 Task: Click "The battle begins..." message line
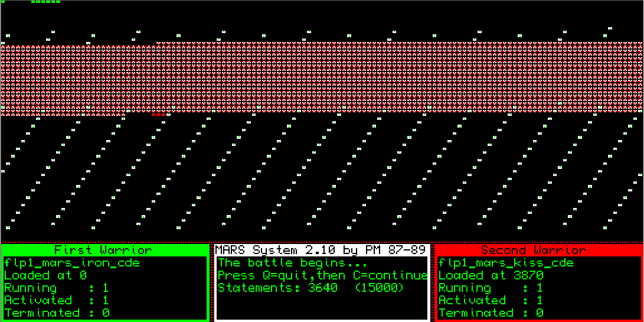pyautogui.click(x=292, y=263)
